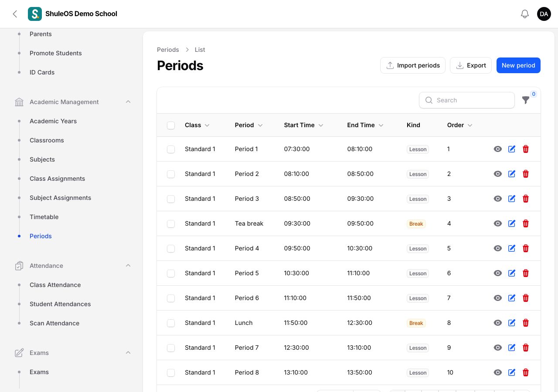
Task: Go to Subject Assignments in sidebar
Action: [x=60, y=198]
